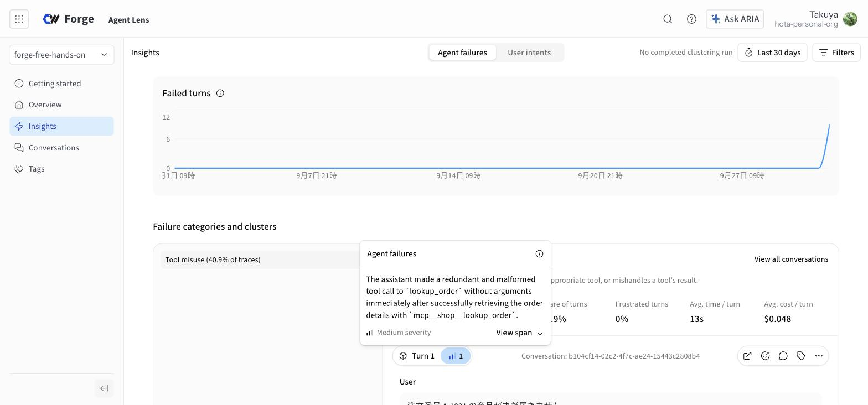
Task: Click View span in popup
Action: pyautogui.click(x=519, y=333)
